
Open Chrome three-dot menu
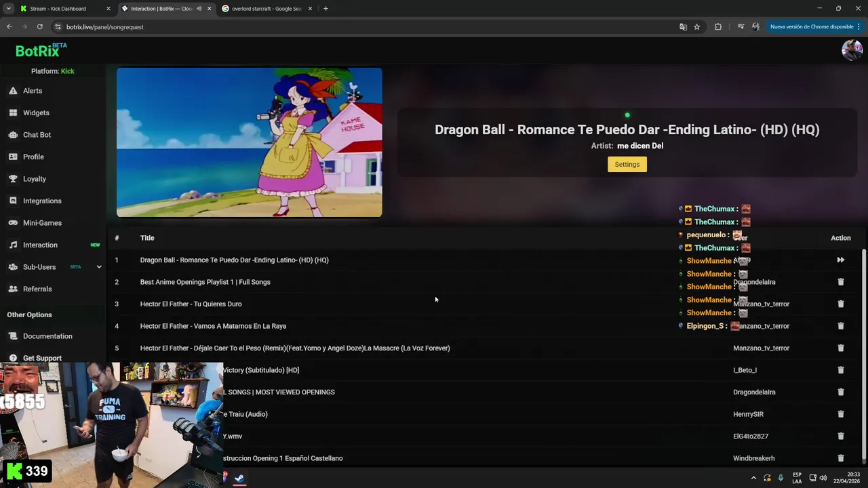pos(860,27)
